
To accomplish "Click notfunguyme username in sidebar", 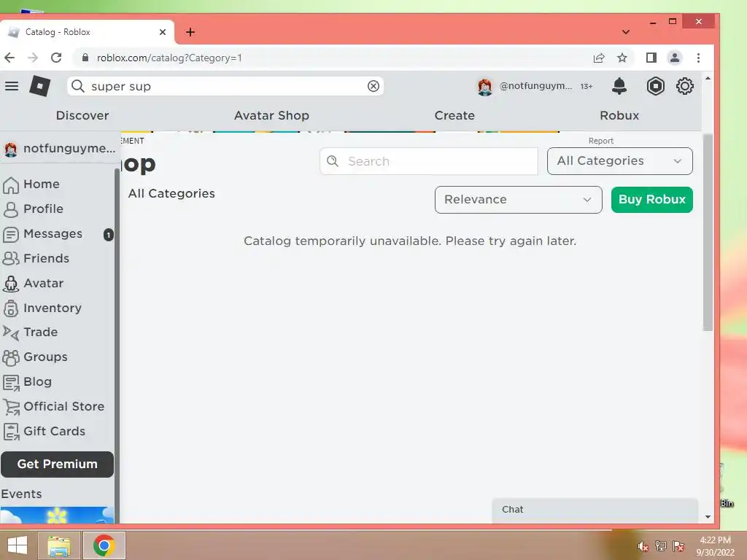I will click(x=69, y=149).
